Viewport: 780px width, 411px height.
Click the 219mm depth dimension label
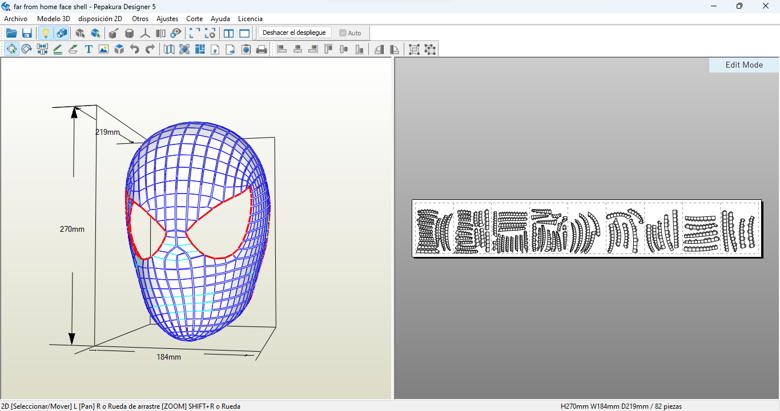[x=107, y=132]
